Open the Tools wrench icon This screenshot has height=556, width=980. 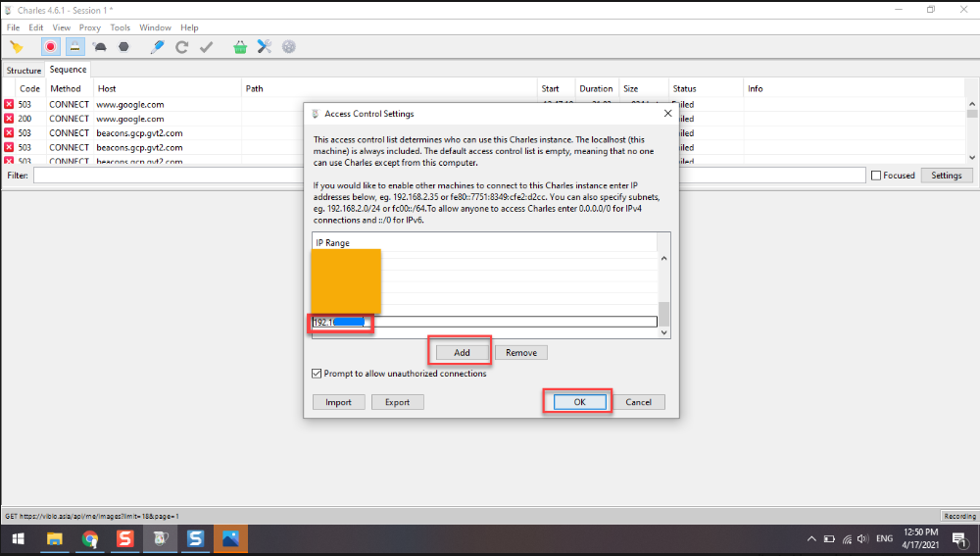[x=265, y=47]
